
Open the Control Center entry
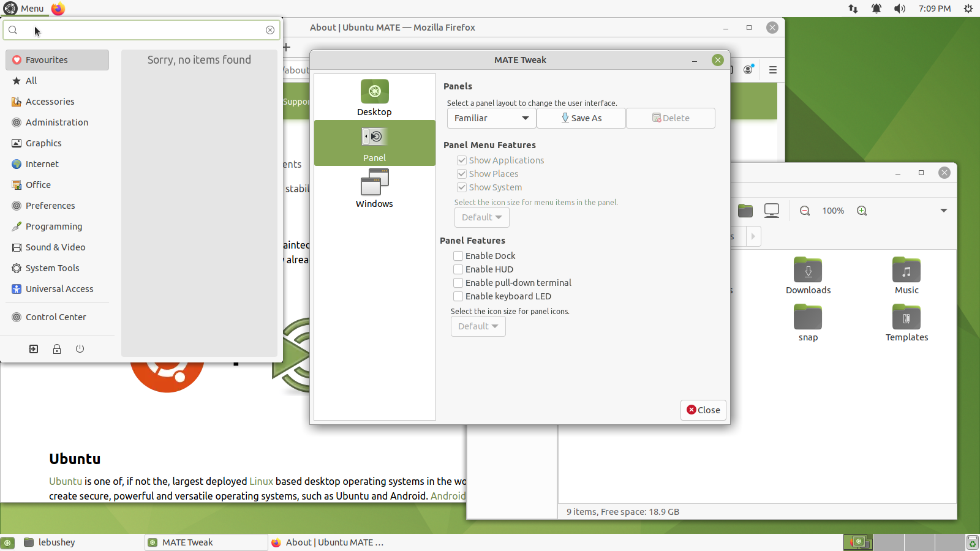[x=56, y=317]
